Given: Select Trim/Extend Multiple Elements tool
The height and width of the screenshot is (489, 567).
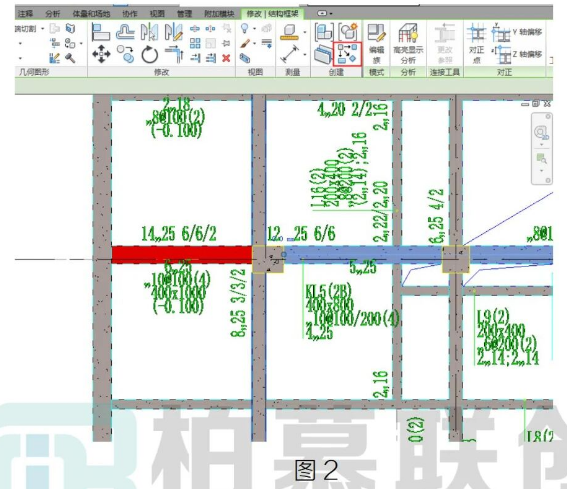Looking at the screenshot, I should click(x=210, y=58).
